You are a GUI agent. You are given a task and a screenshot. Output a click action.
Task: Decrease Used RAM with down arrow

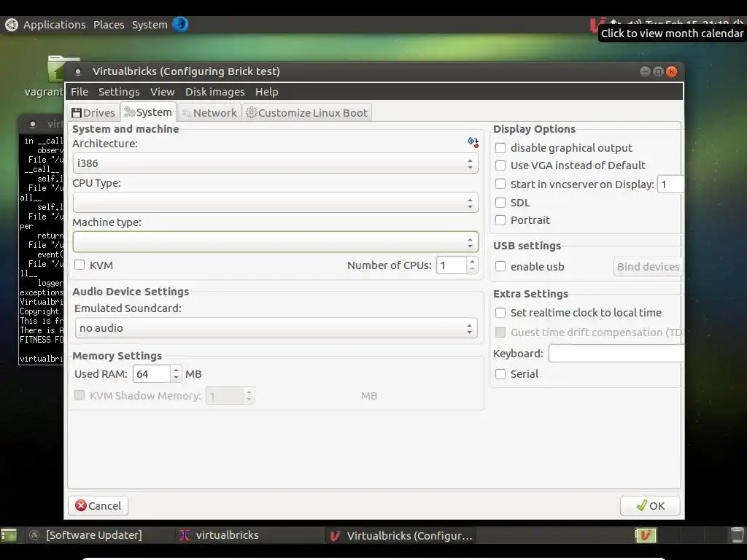point(176,378)
